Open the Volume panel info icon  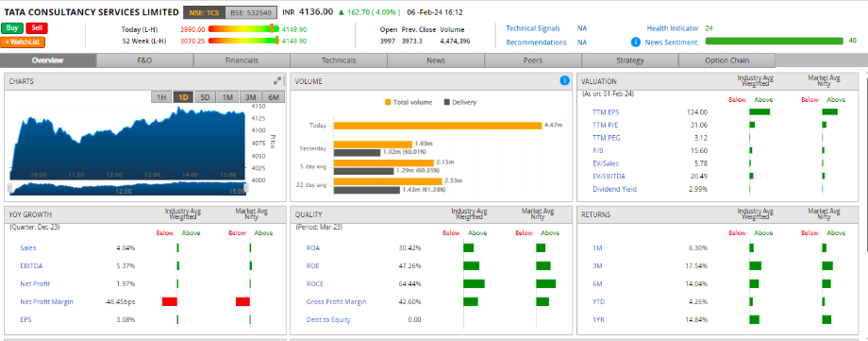coord(564,81)
